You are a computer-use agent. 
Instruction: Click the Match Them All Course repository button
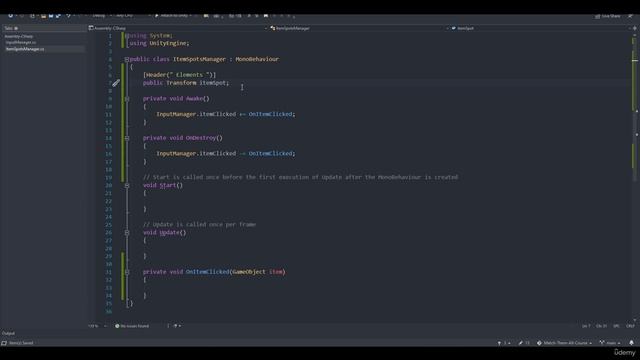click(x=564, y=343)
